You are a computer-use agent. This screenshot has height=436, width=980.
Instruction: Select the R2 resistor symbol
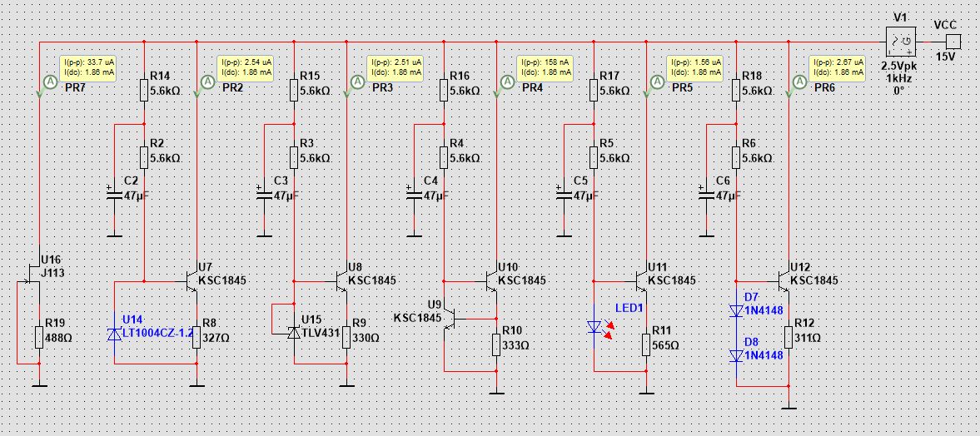pyautogui.click(x=144, y=157)
